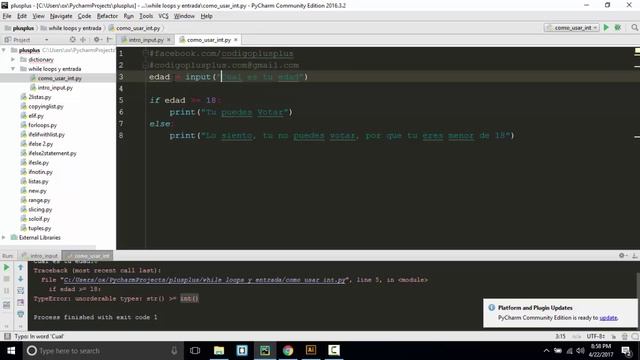
Task: Pause output in the Run panel
Action: click(7, 291)
